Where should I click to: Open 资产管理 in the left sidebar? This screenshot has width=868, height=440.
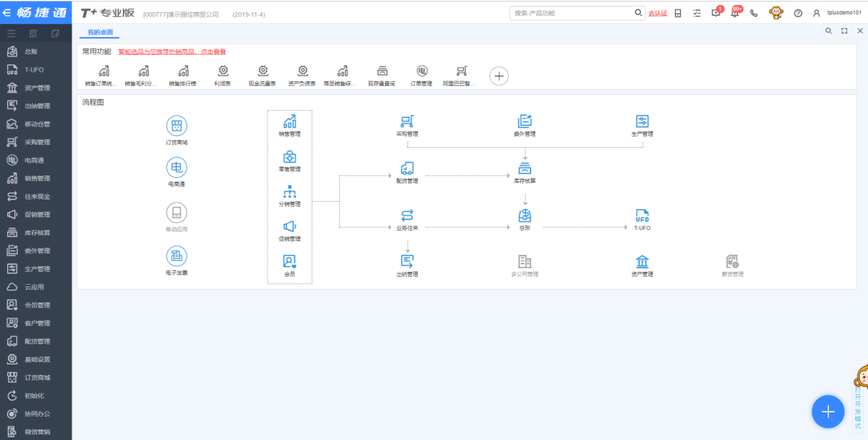click(35, 88)
